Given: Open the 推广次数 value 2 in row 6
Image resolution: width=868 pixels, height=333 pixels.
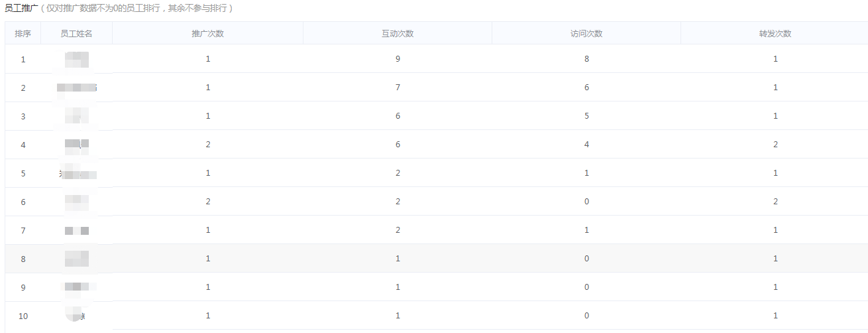Looking at the screenshot, I should (208, 202).
